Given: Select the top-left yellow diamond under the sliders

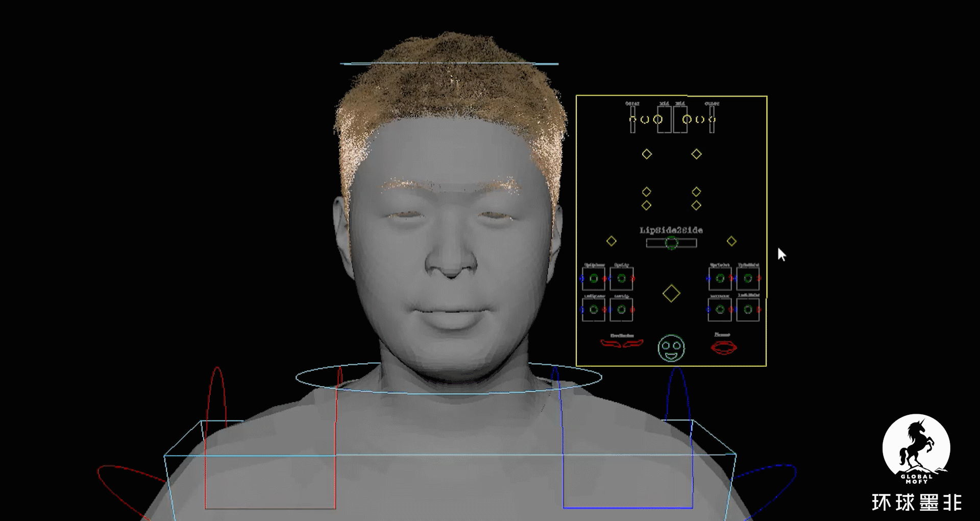Looking at the screenshot, I should coord(647,154).
